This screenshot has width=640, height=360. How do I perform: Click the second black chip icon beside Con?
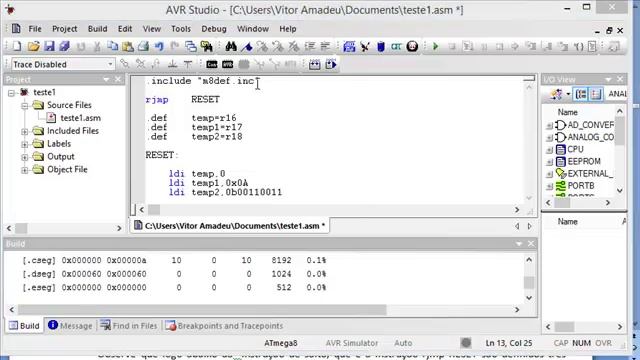click(227, 64)
